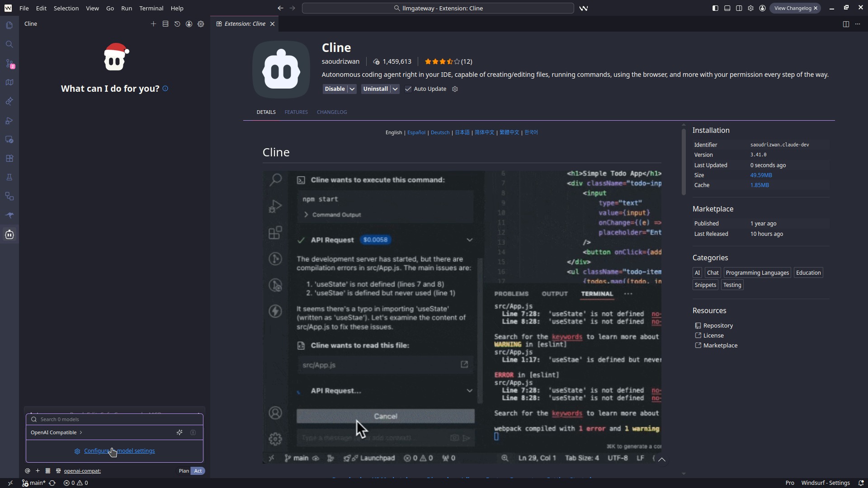Open the Search view in activity bar
The width and height of the screenshot is (868, 488).
(x=9, y=44)
